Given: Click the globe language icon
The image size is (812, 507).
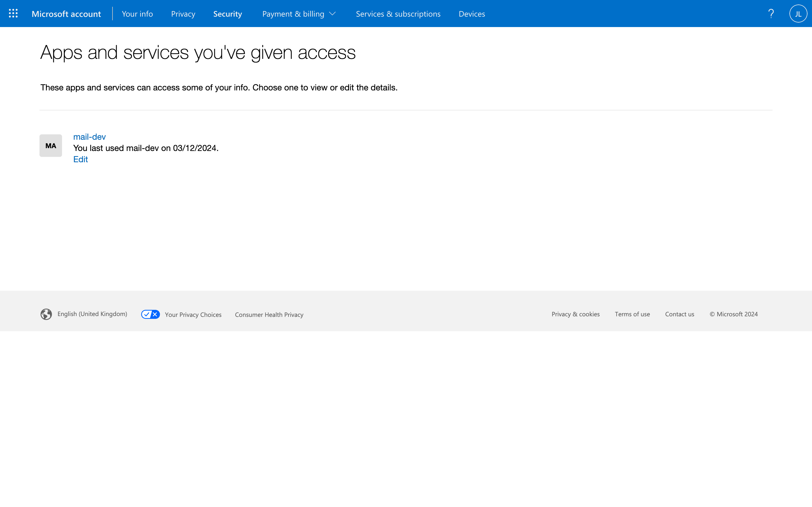Looking at the screenshot, I should coord(46,314).
